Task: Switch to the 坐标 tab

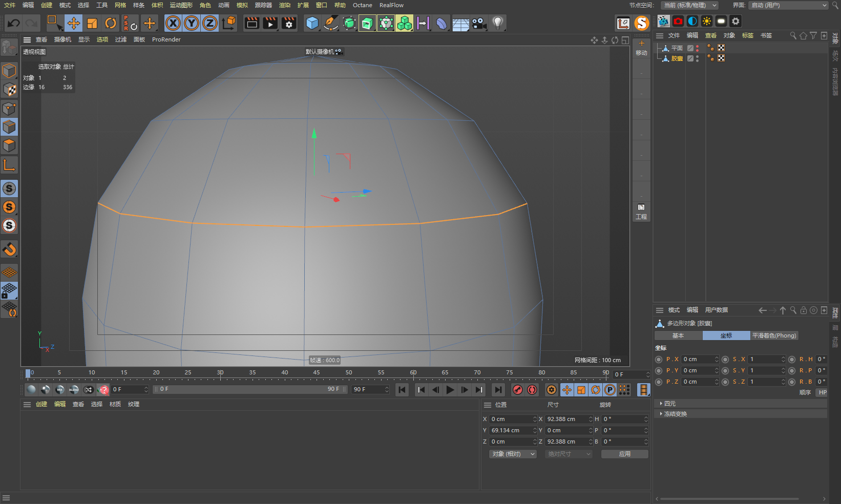Action: (726, 336)
